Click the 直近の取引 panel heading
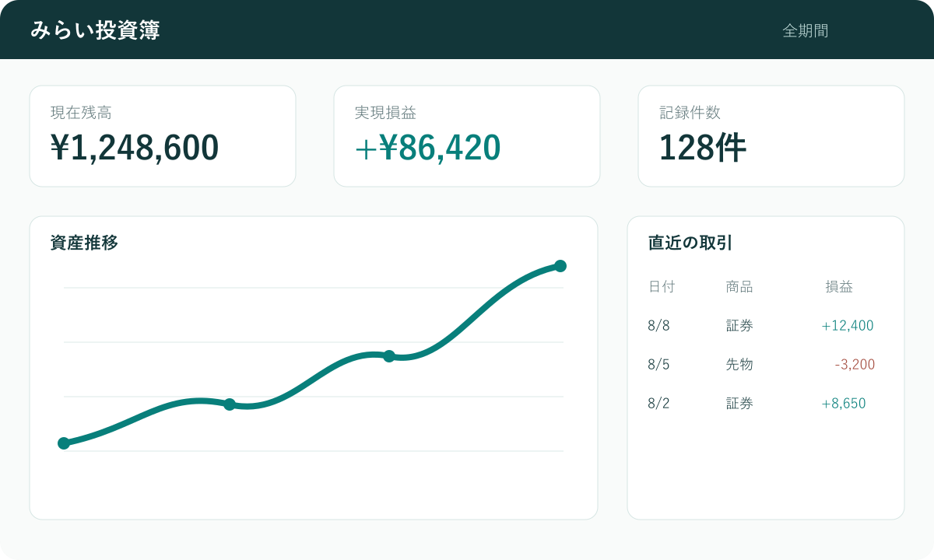Viewport: 934px width, 560px height. click(x=690, y=243)
